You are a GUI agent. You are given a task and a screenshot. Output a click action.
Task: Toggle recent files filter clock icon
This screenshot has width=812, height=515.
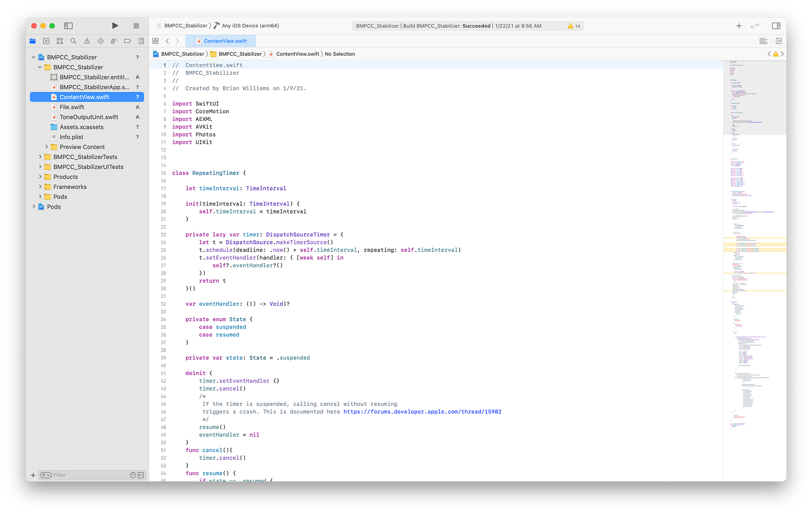(133, 475)
